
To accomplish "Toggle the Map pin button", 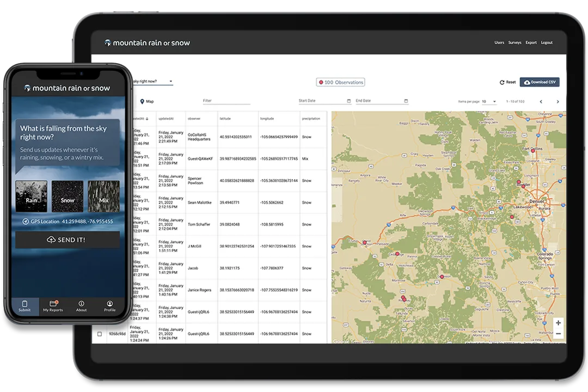I will click(146, 101).
